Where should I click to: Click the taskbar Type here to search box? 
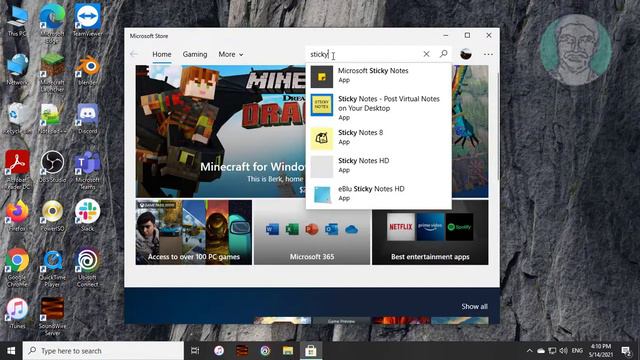(103, 351)
